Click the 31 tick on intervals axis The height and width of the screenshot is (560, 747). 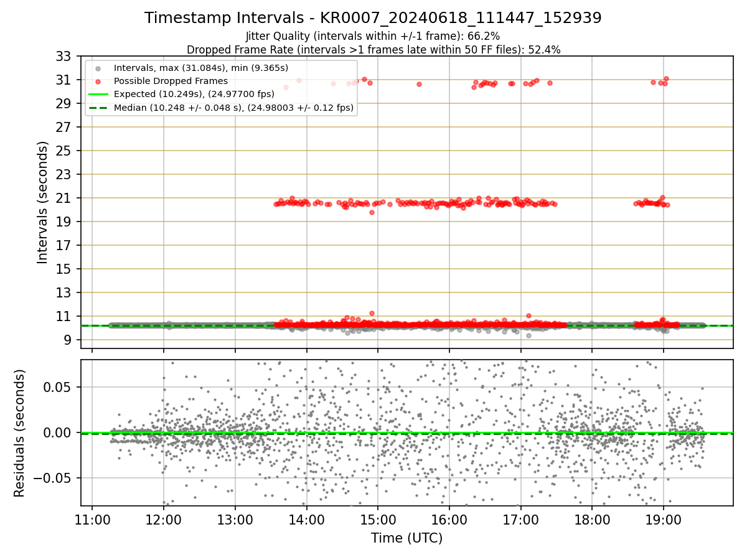[x=65, y=80]
